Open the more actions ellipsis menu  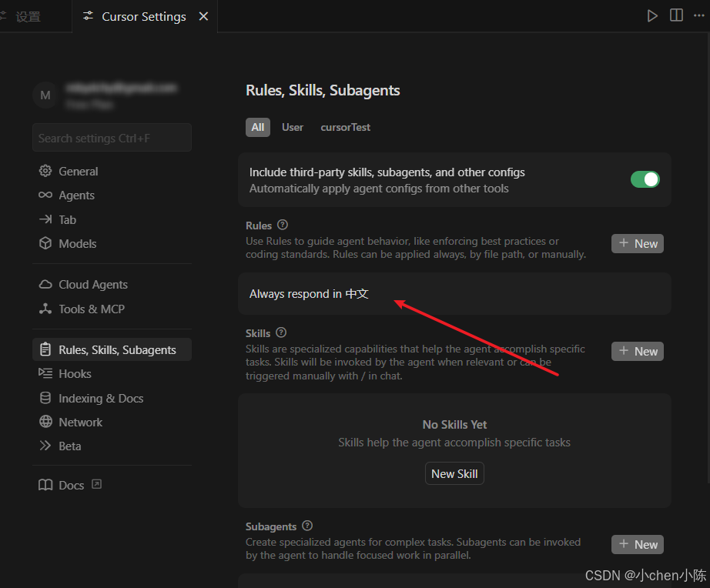[x=699, y=16]
